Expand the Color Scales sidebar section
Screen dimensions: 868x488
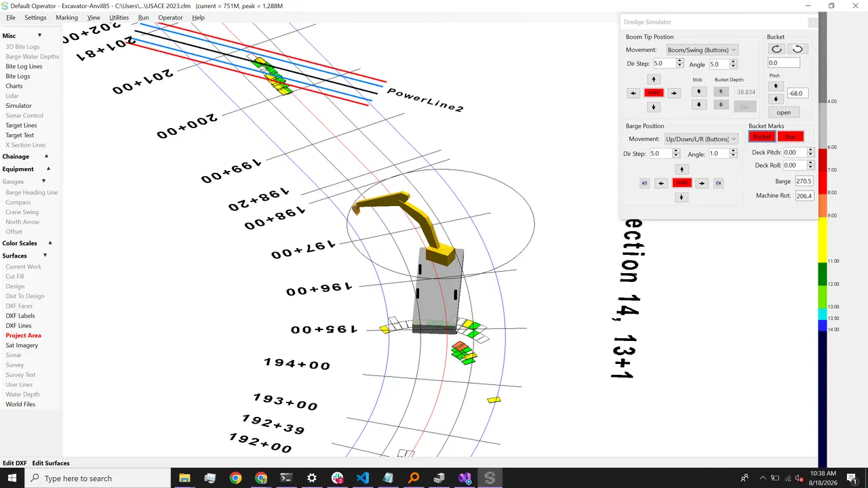click(50, 243)
